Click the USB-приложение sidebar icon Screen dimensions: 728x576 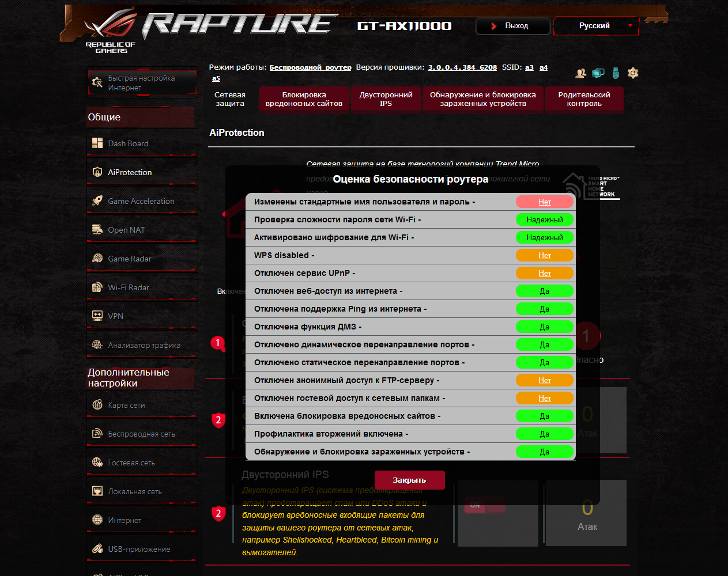coord(97,549)
